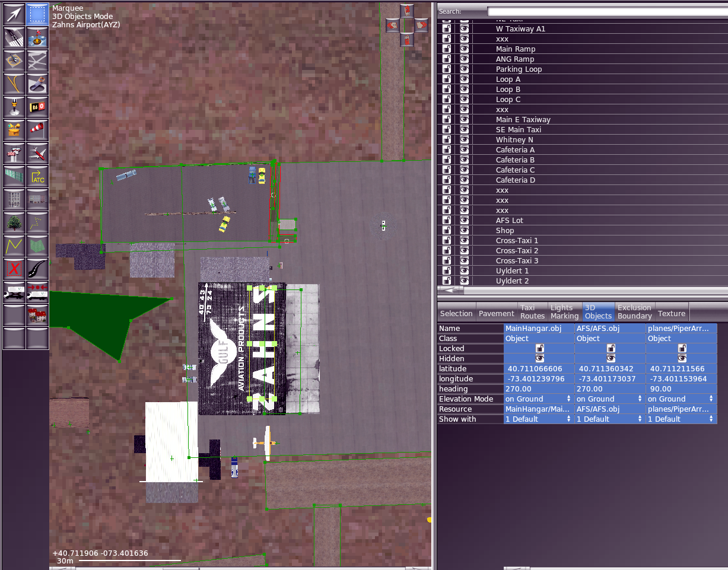Viewport: 728px width, 570px height.
Task: Choose the Airport Beacon tool
Action: click(x=14, y=130)
